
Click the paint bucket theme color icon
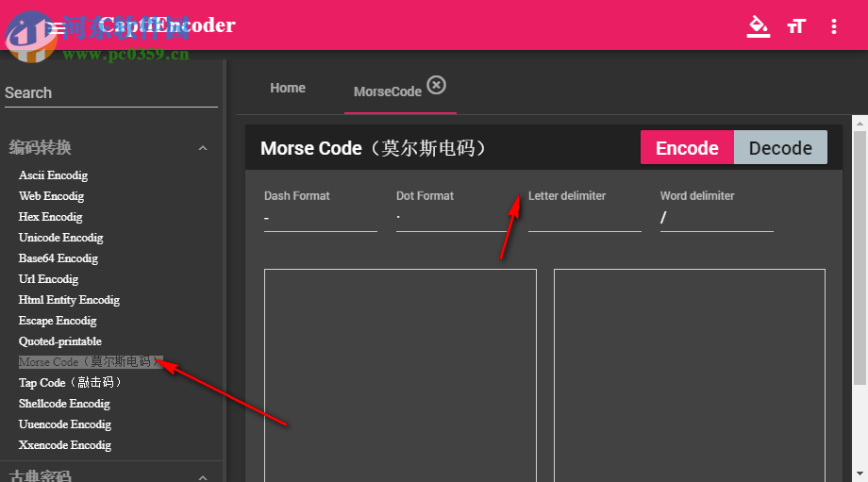758,26
